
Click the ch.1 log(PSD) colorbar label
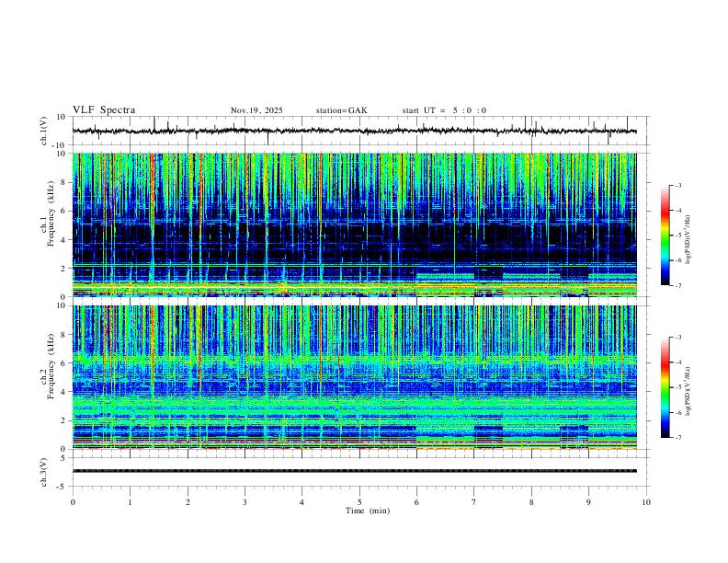coord(688,240)
